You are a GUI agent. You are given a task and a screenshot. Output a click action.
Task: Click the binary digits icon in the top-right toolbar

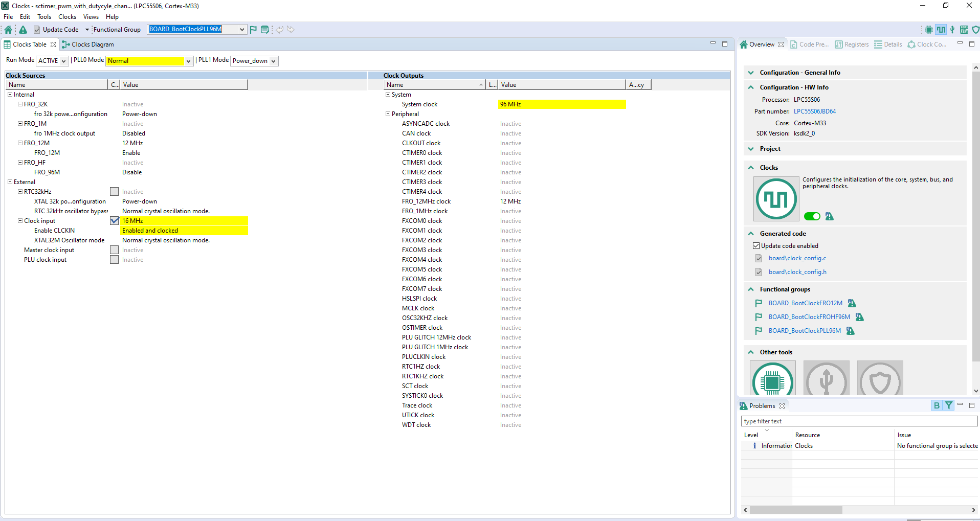[964, 30]
